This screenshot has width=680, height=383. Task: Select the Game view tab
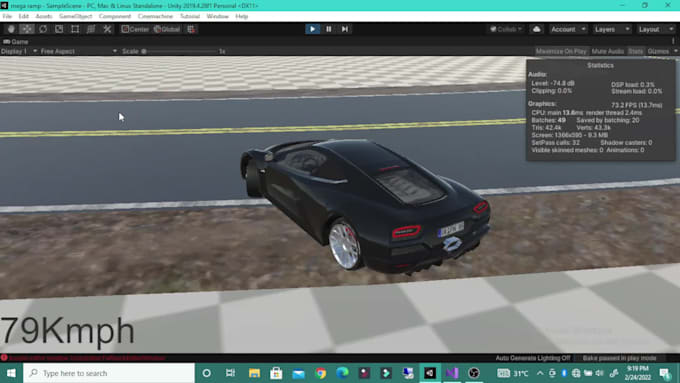(x=16, y=42)
